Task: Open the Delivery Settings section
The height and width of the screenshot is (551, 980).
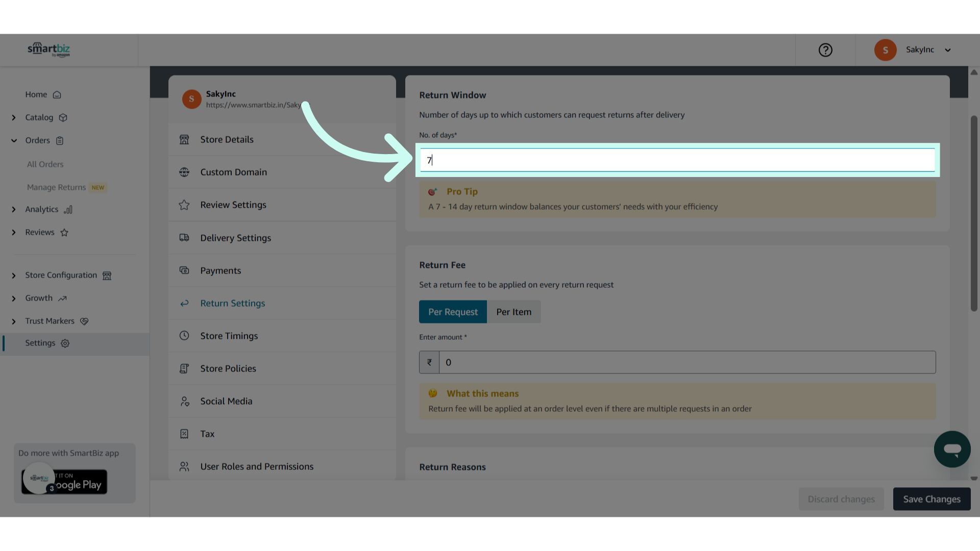Action: click(x=282, y=238)
